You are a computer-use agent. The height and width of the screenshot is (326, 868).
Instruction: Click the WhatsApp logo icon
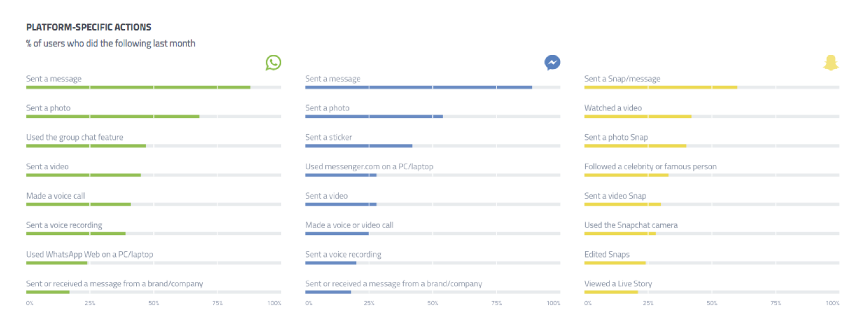tap(273, 63)
